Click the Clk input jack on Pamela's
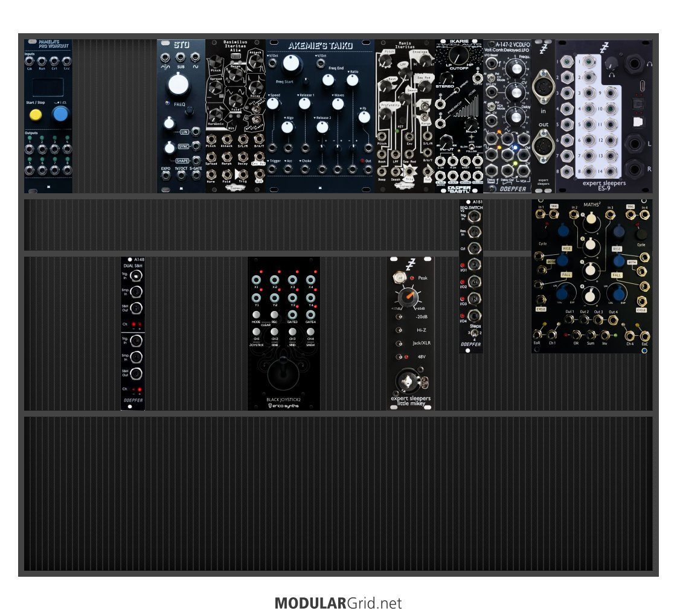 pos(30,61)
